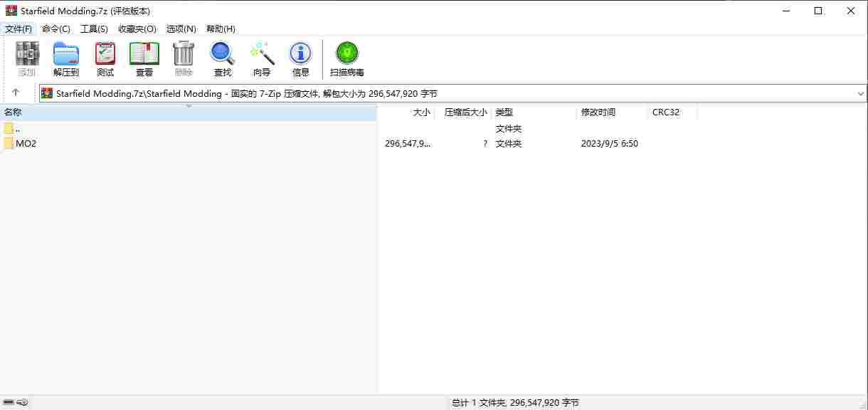Minimize the WinRAR window

(785, 11)
